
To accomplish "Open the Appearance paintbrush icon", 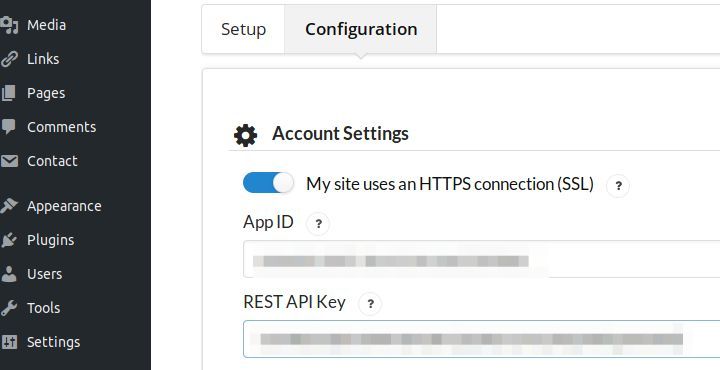I will pos(9,206).
